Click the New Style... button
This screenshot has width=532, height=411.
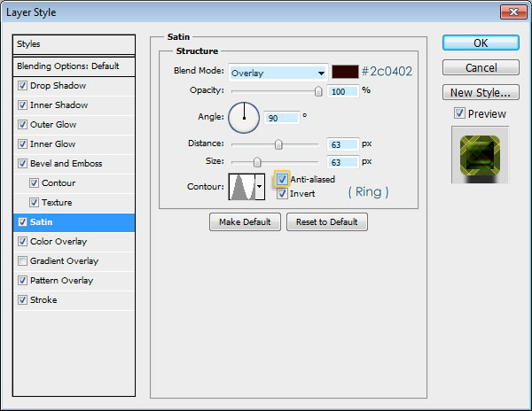pyautogui.click(x=480, y=92)
